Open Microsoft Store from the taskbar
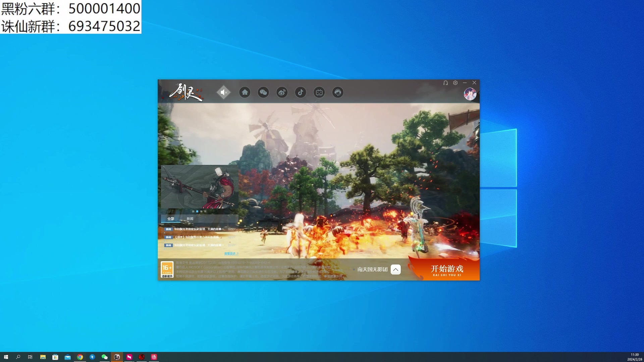The image size is (644, 362). tap(55, 357)
